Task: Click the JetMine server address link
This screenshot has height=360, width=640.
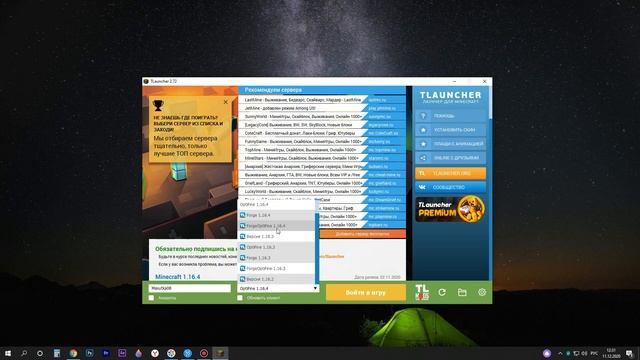Action: coord(382,108)
